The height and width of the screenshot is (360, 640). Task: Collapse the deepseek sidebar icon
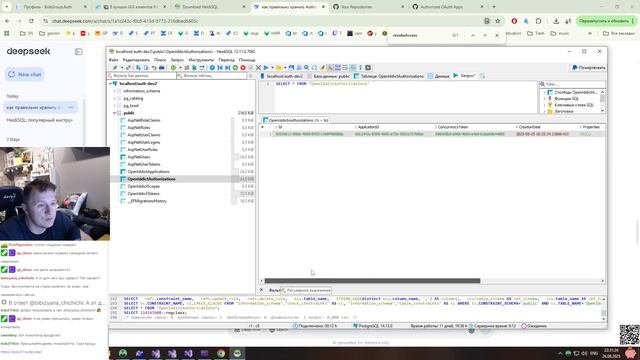coord(78,51)
